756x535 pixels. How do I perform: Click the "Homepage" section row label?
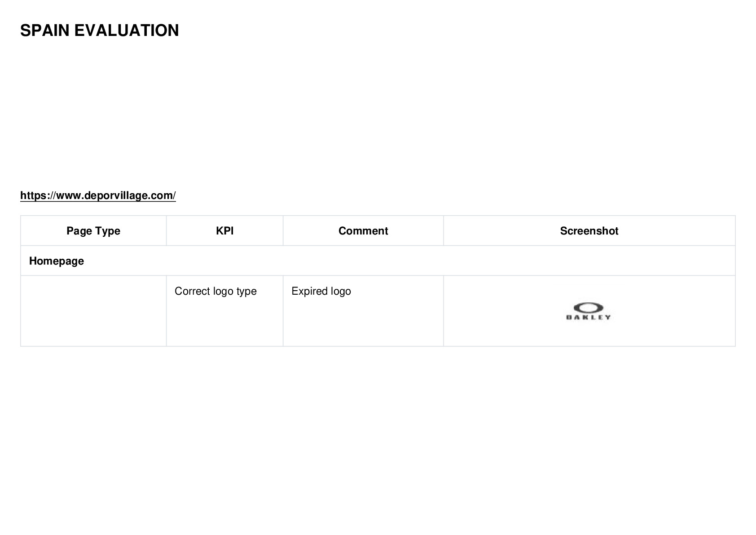point(57,261)
